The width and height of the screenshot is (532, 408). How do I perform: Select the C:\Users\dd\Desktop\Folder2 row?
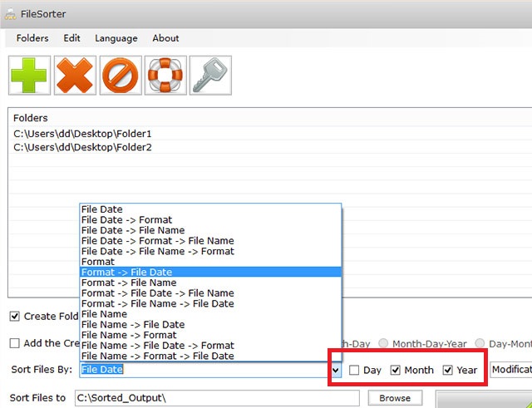coord(271,147)
